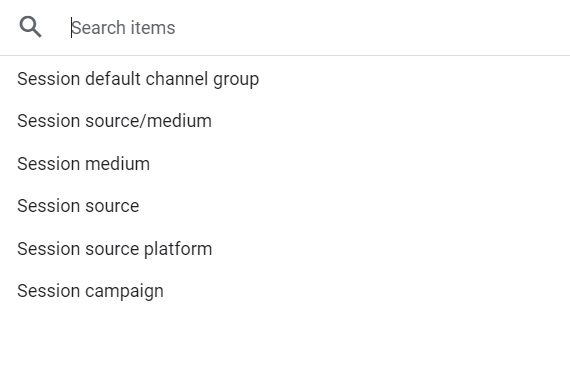
Task: Click the Session source list item
Action: pyautogui.click(x=285, y=206)
